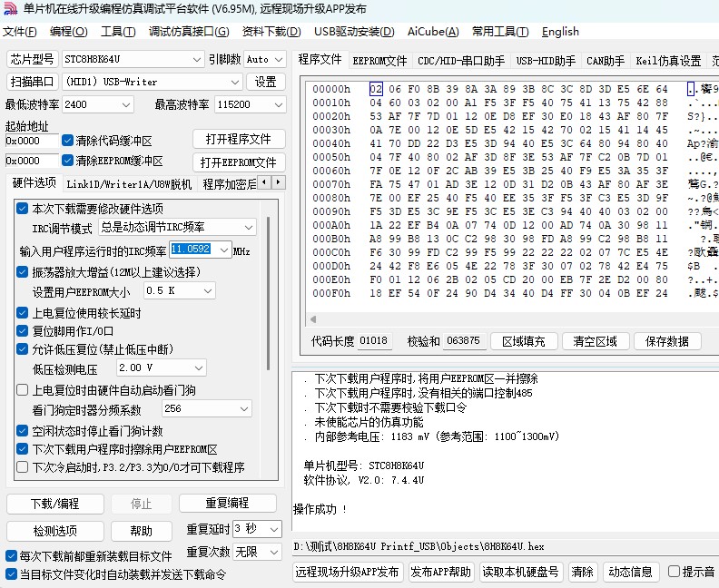Open USB驱动安装(D) menu
Screen dimensions: 719x588
354,32
